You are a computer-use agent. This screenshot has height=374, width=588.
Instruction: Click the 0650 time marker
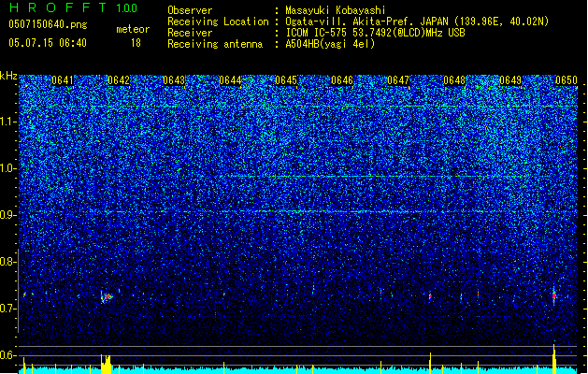click(566, 80)
